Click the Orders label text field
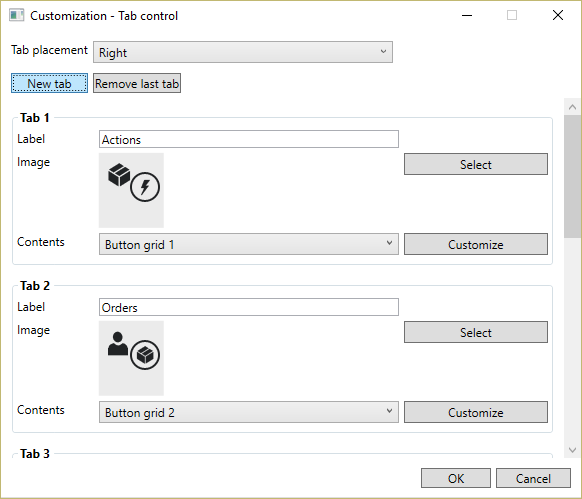The height and width of the screenshot is (499, 582). coord(249,307)
